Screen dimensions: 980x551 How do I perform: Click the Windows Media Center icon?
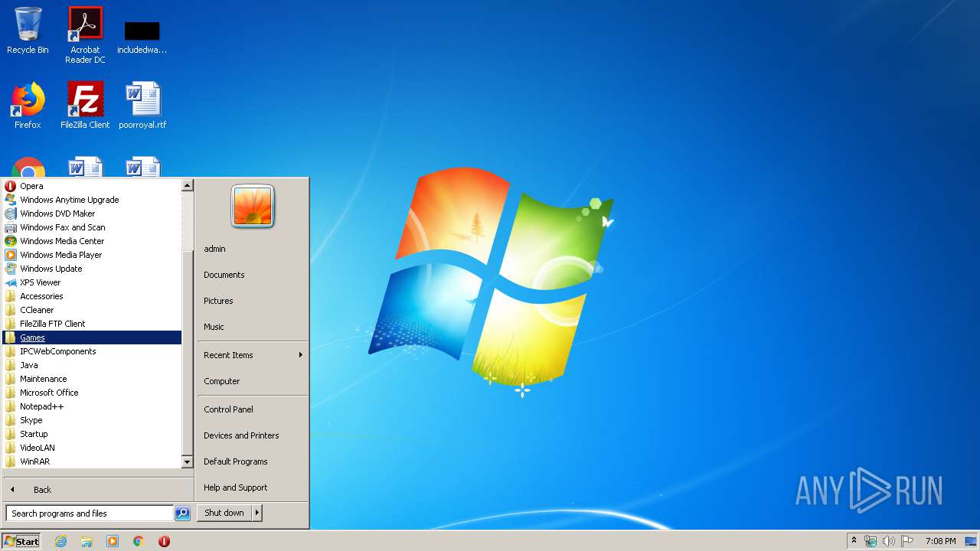(11, 241)
